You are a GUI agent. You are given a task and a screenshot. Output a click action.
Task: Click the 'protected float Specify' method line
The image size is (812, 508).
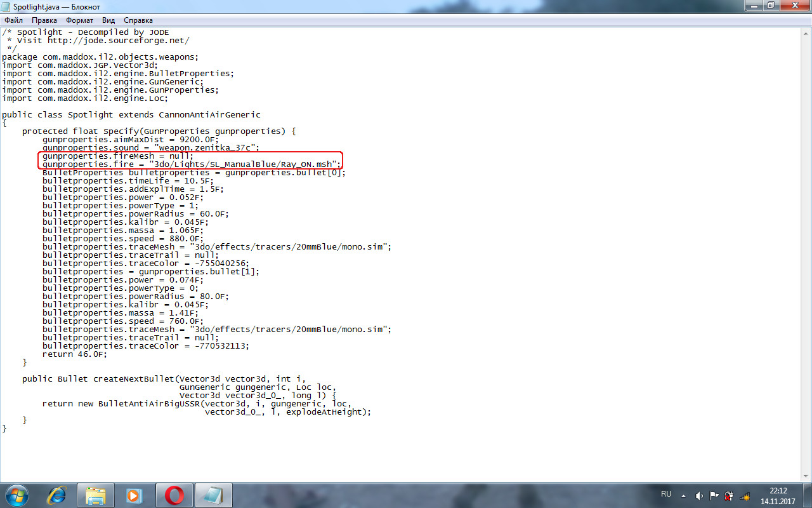tap(159, 131)
